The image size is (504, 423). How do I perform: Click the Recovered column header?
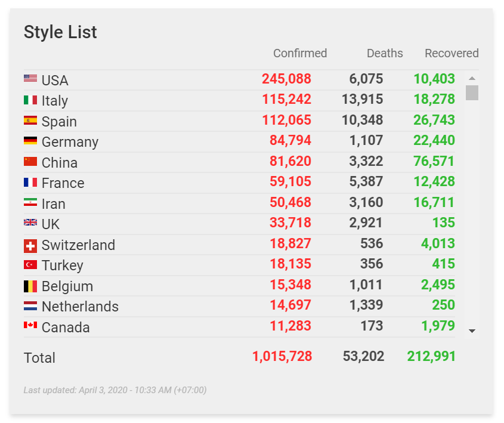(x=452, y=54)
